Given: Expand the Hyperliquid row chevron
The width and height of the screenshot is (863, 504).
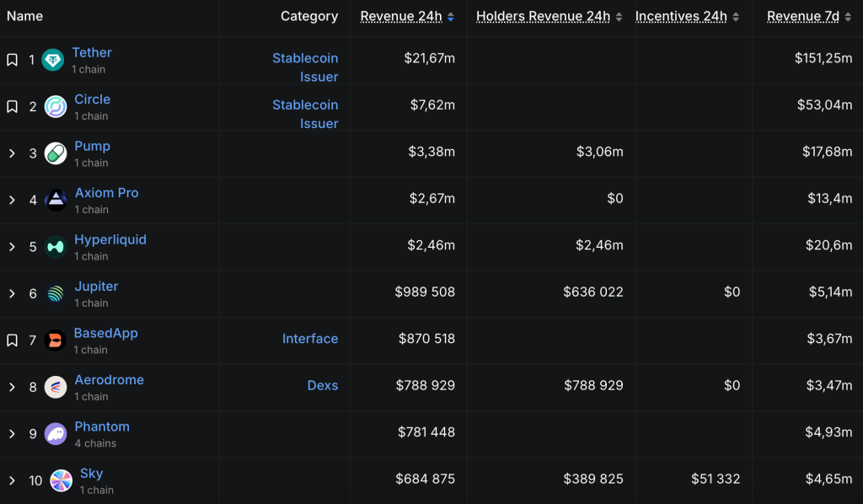Looking at the screenshot, I should 12,247.
